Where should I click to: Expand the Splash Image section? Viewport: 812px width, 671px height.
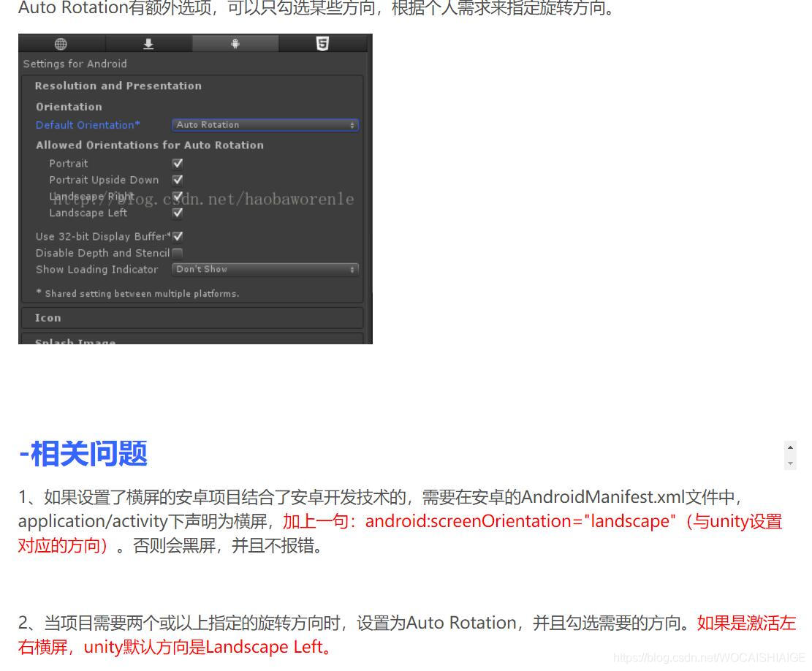pyautogui.click(x=192, y=338)
